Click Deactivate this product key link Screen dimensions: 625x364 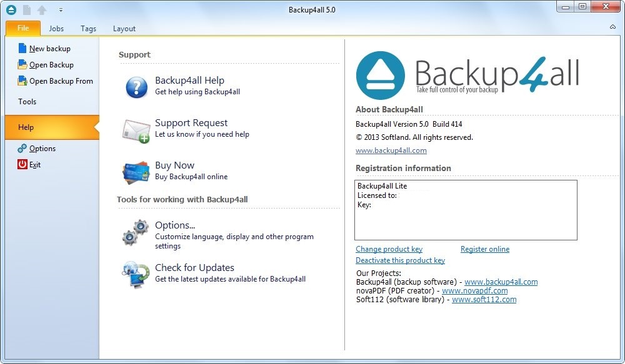point(400,260)
